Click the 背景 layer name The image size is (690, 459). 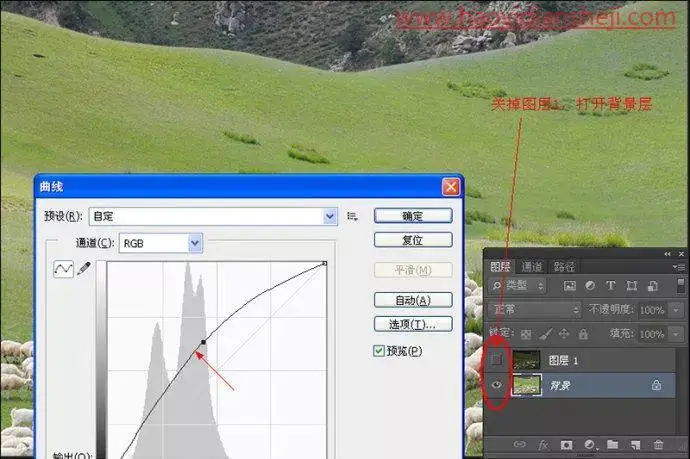point(560,386)
